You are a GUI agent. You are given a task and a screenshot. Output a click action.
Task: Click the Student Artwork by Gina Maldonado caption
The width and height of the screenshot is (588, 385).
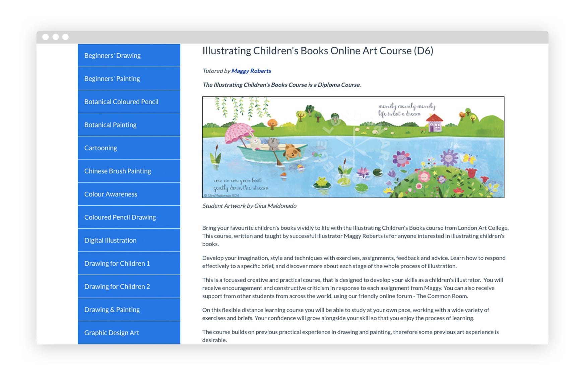[x=249, y=206]
